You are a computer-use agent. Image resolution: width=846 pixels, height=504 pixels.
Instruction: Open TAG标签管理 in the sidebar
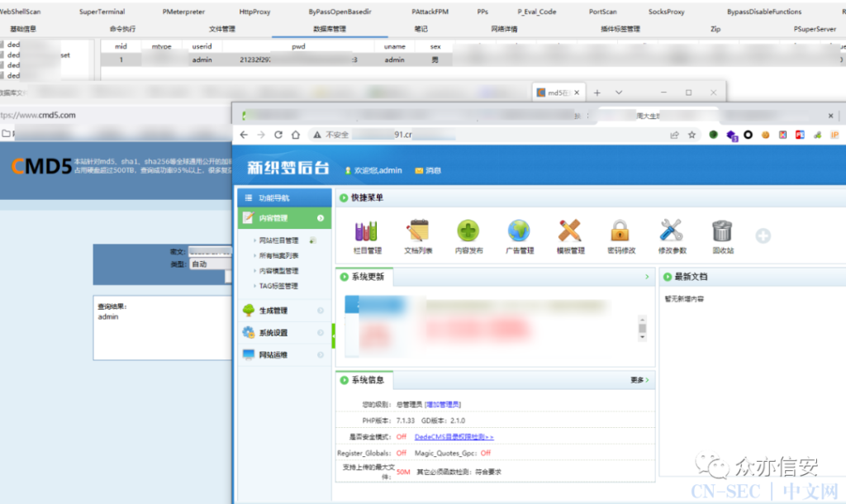(x=278, y=285)
